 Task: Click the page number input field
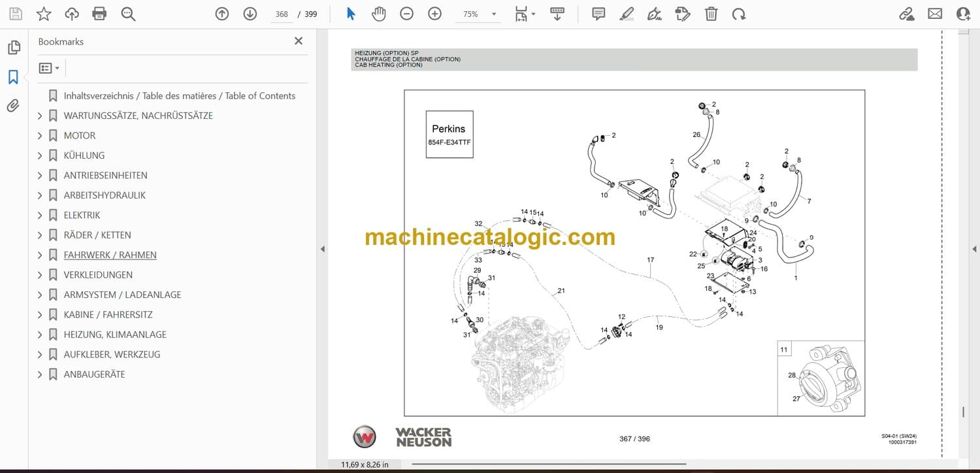click(x=282, y=14)
